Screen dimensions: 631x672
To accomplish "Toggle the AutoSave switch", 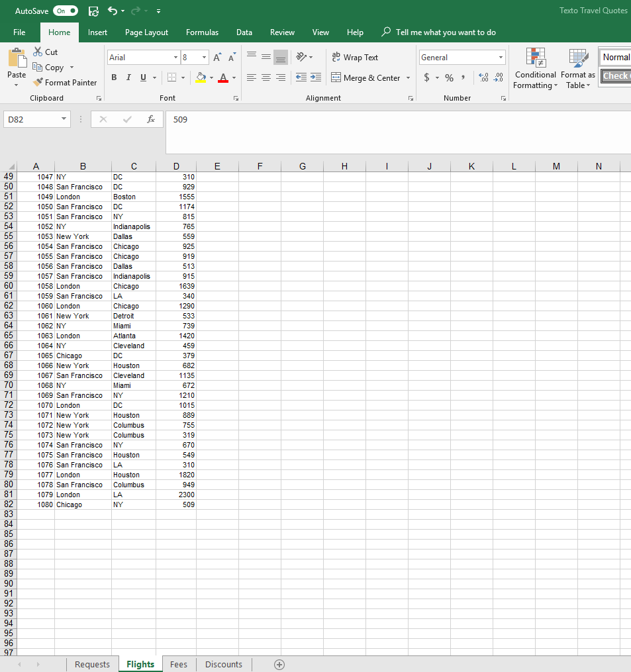I will tap(66, 11).
